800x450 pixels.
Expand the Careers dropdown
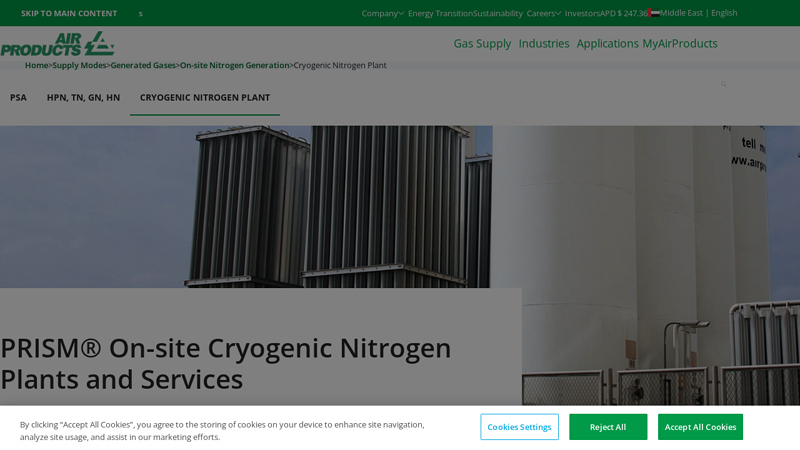coord(543,13)
